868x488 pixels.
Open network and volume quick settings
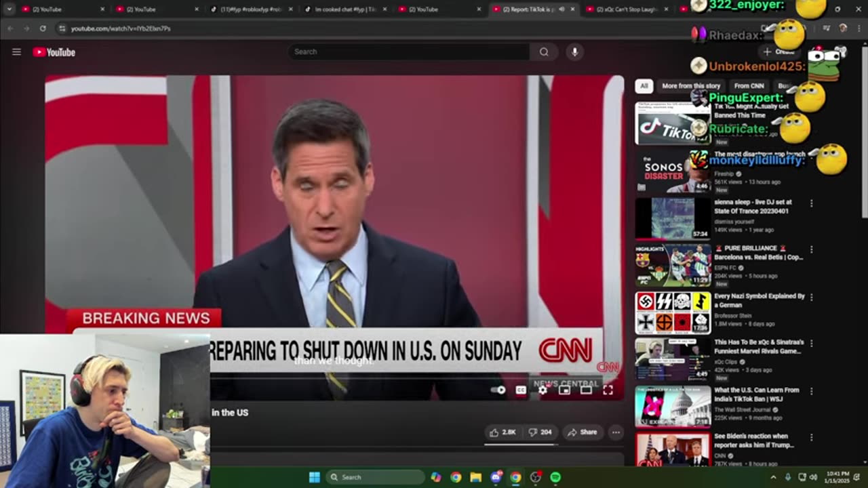tap(807, 477)
